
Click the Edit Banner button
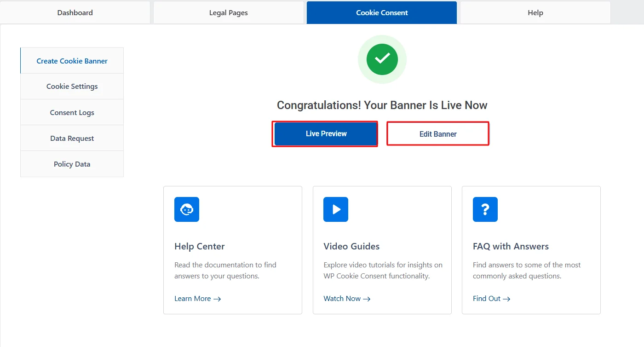coord(437,134)
